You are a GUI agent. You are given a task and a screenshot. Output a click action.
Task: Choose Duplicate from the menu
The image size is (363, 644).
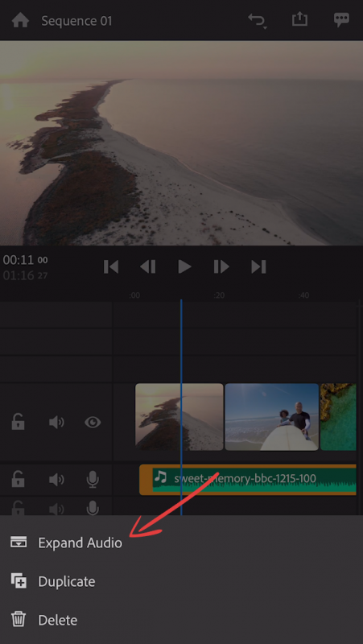182,581
